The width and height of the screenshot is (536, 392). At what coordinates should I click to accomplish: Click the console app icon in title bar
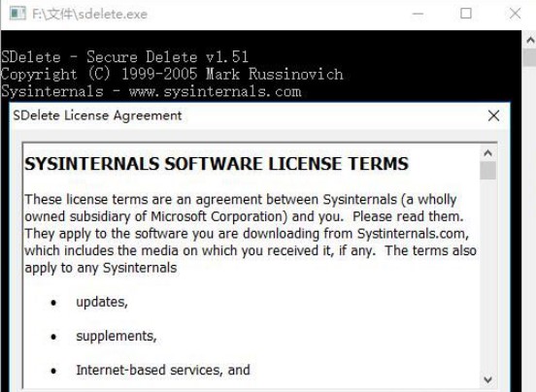coord(17,14)
